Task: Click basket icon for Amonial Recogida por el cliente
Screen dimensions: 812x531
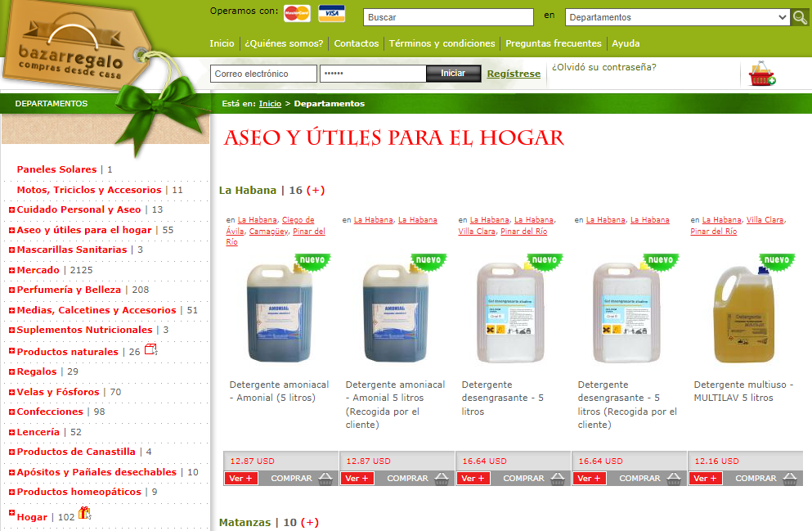Action: pyautogui.click(x=442, y=479)
